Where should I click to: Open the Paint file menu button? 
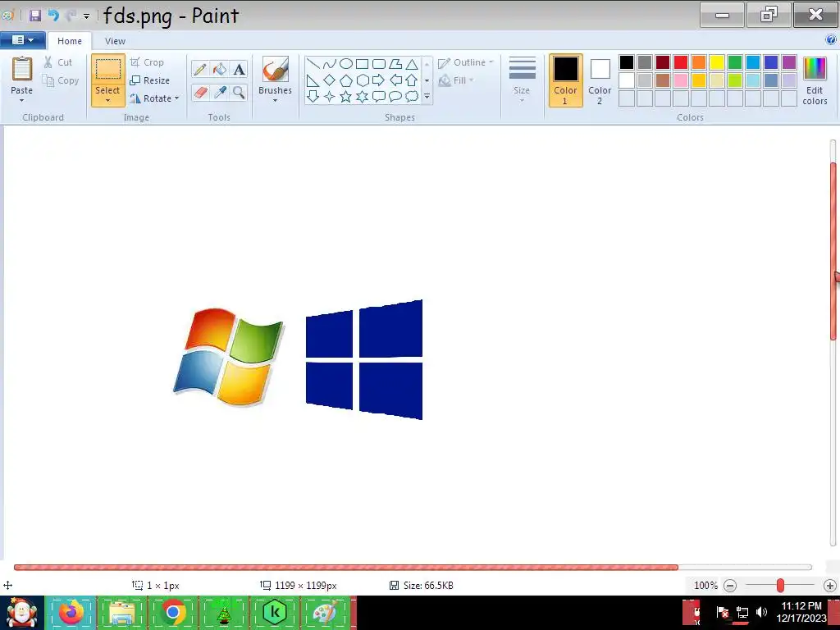[22, 39]
